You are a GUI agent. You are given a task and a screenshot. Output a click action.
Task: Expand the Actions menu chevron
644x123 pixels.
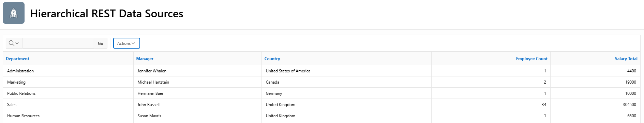(x=133, y=43)
